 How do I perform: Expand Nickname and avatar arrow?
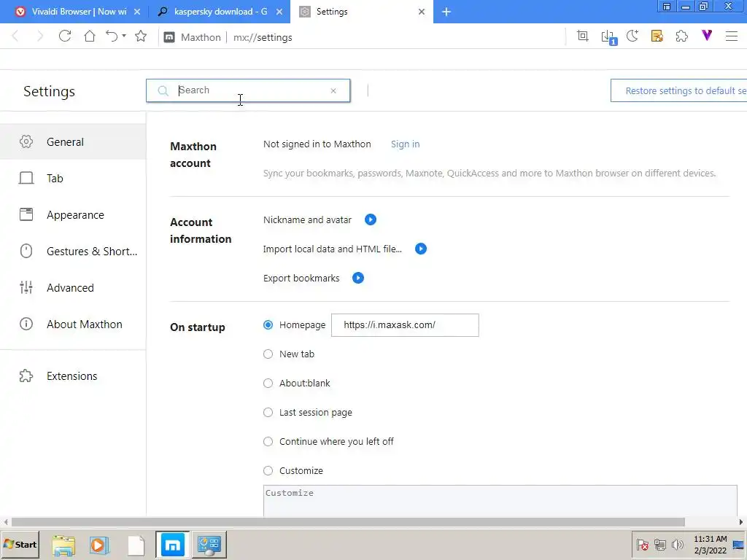[x=370, y=219]
